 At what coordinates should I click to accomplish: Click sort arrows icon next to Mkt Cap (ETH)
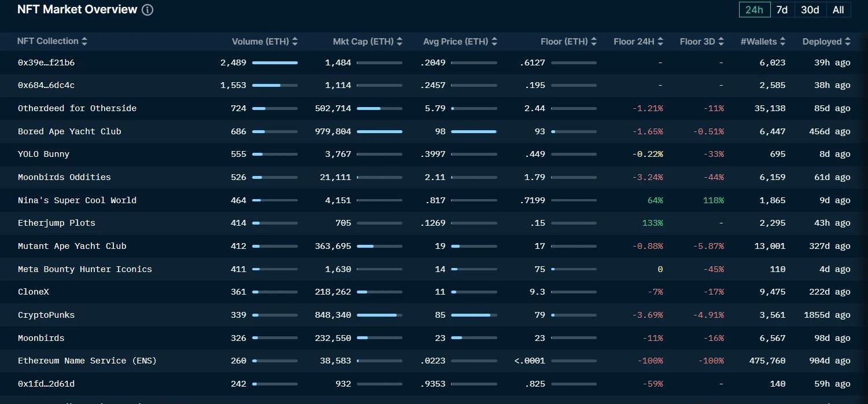click(400, 42)
